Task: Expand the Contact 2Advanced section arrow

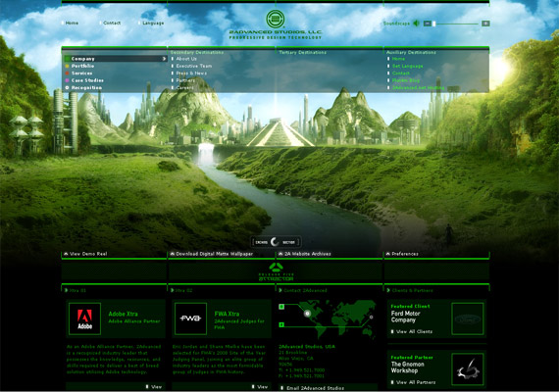Action: point(280,290)
